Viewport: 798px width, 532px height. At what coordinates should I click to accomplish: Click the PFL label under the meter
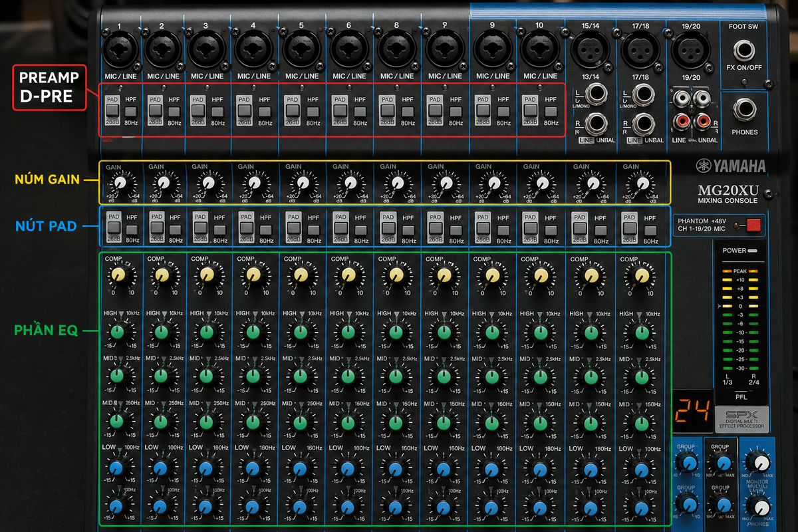[741, 398]
